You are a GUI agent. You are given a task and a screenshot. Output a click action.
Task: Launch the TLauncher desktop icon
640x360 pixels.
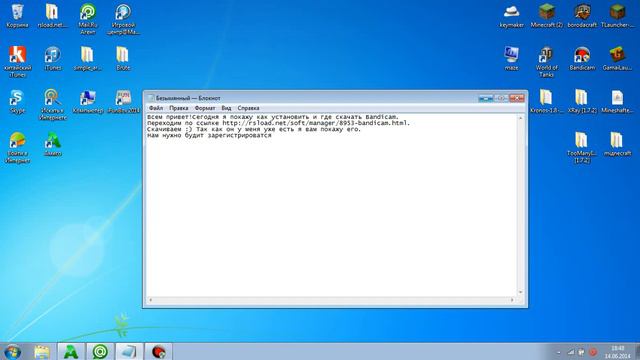pos(617,16)
